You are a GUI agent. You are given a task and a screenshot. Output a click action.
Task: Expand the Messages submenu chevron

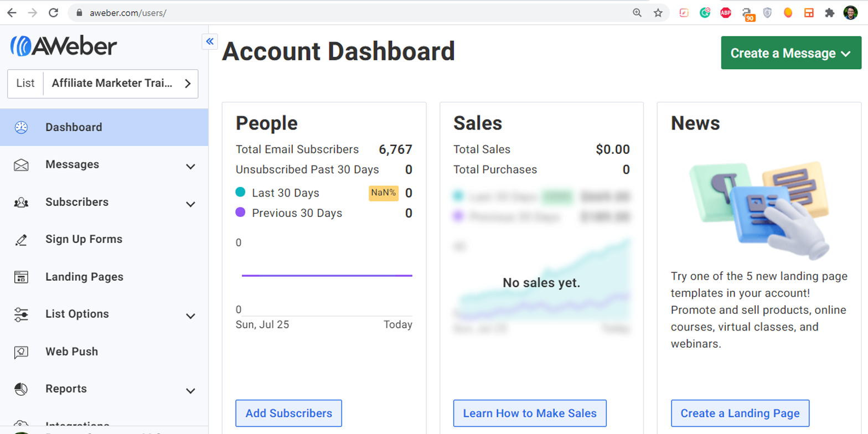click(x=190, y=166)
